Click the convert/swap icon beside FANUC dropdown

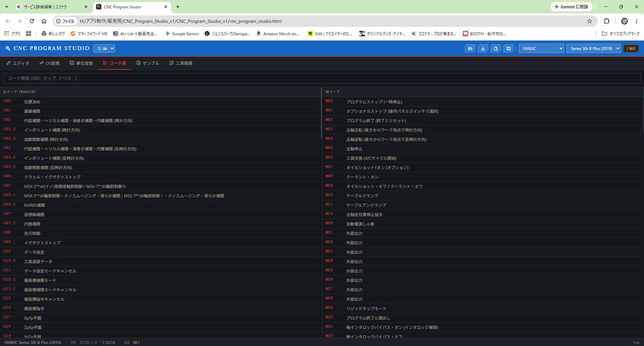pyautogui.click(x=508, y=49)
